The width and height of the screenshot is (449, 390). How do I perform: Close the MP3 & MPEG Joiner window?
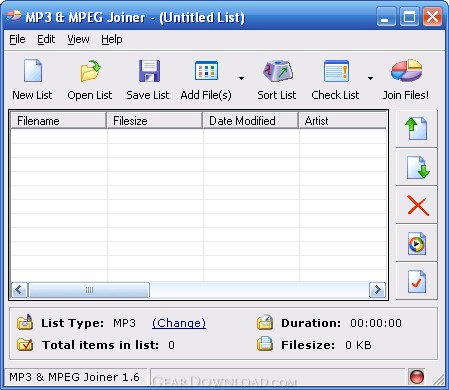[x=432, y=16]
